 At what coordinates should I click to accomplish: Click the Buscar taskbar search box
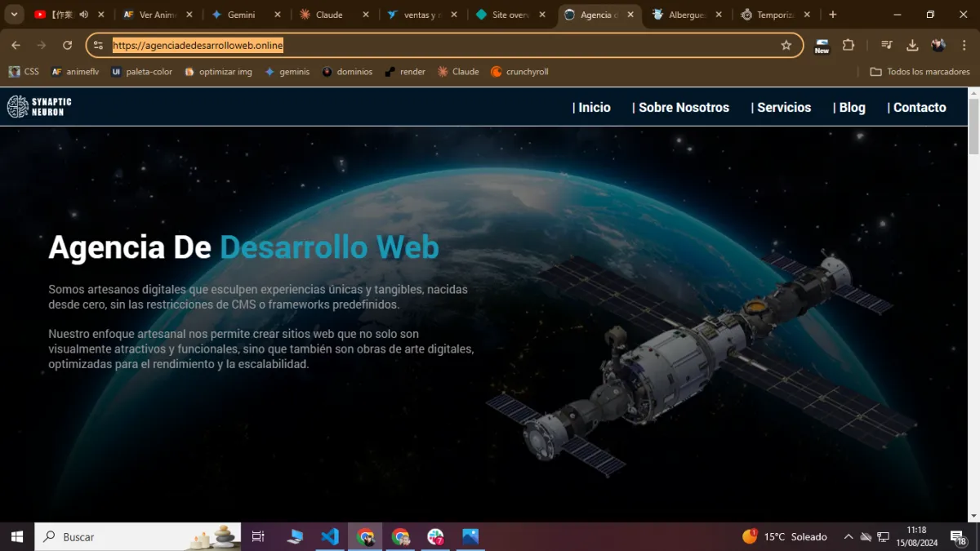click(138, 537)
